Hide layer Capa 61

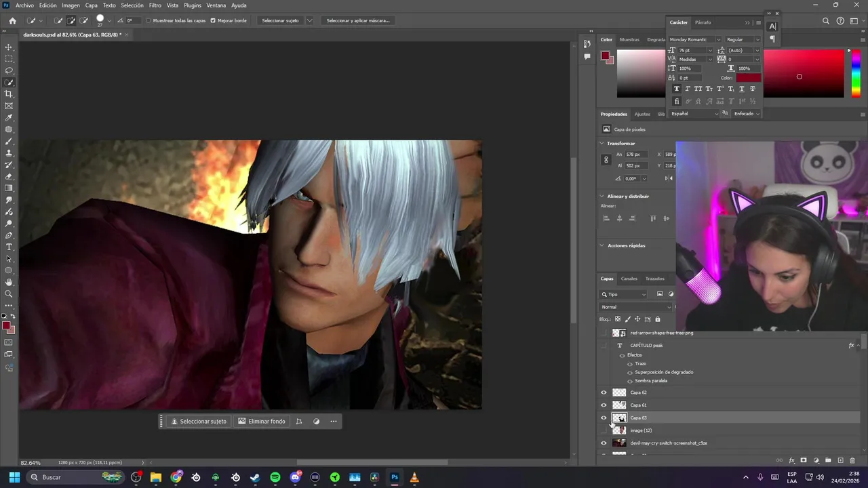604,405
